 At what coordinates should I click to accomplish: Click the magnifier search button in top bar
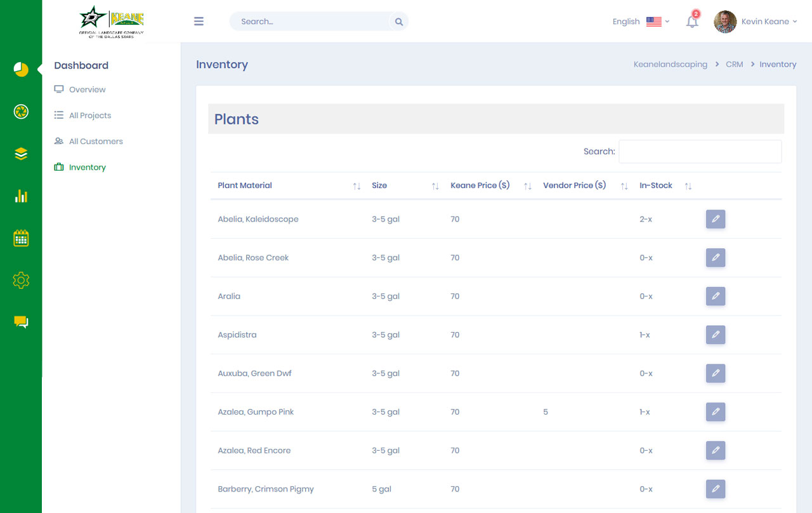click(x=399, y=22)
